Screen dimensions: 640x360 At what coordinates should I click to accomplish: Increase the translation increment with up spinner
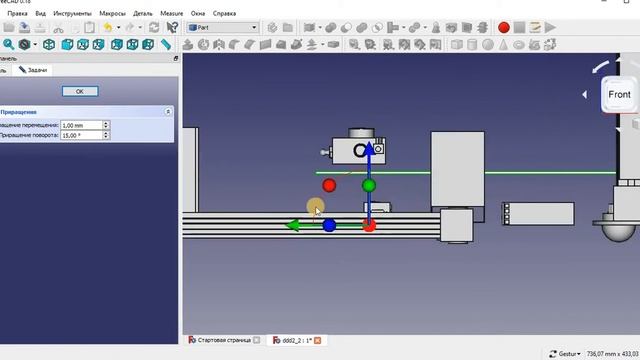[106, 123]
